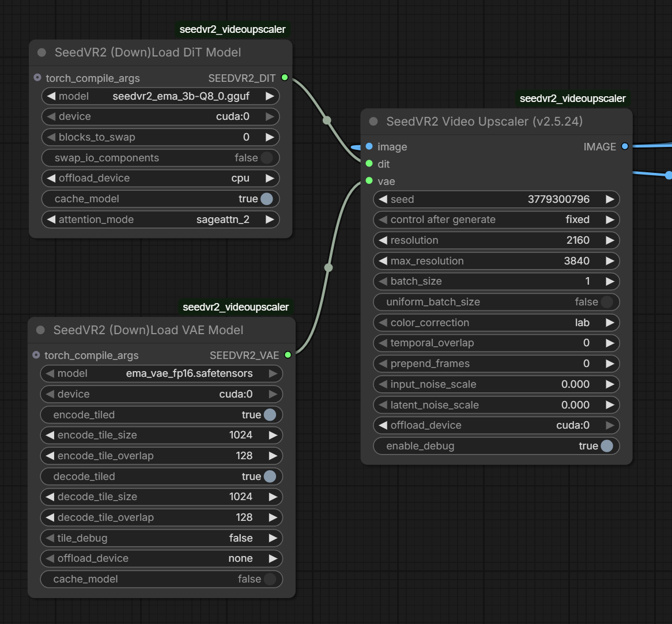Open offload_device cpu dropdown in DiT node
Viewport: 672px width, 624px height.
pyautogui.click(x=161, y=178)
